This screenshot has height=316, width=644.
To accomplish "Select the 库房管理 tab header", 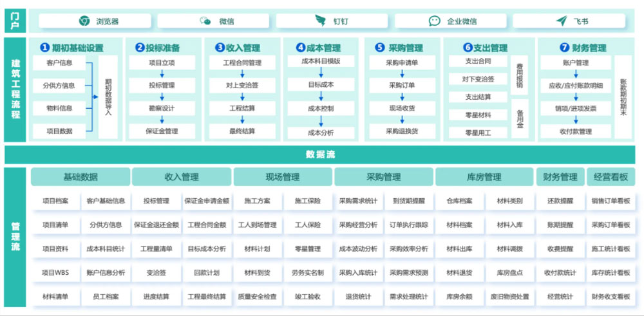I will (484, 177).
